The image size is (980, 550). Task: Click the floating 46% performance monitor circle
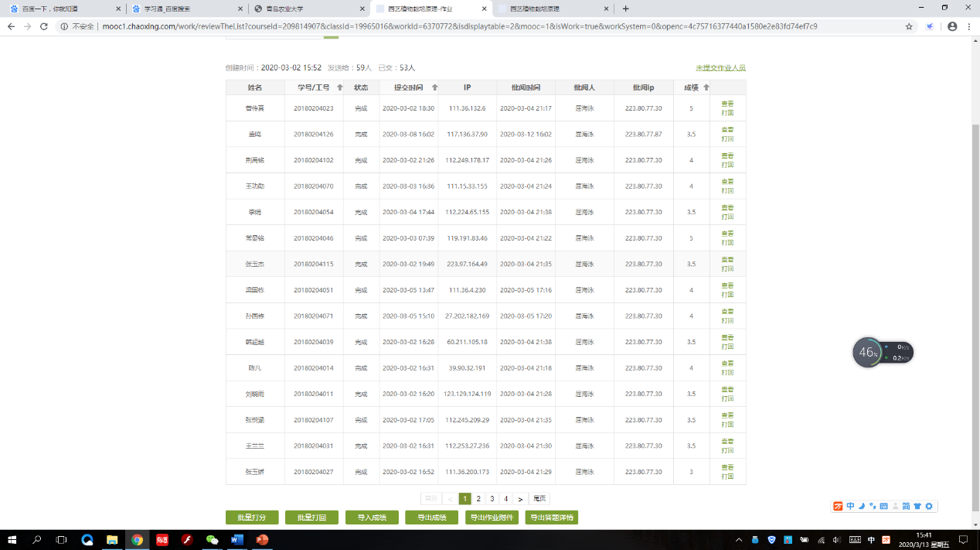(x=867, y=353)
